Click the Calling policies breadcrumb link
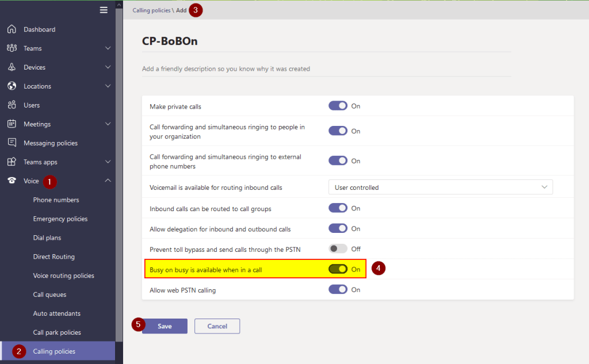589x364 pixels. 151,10
